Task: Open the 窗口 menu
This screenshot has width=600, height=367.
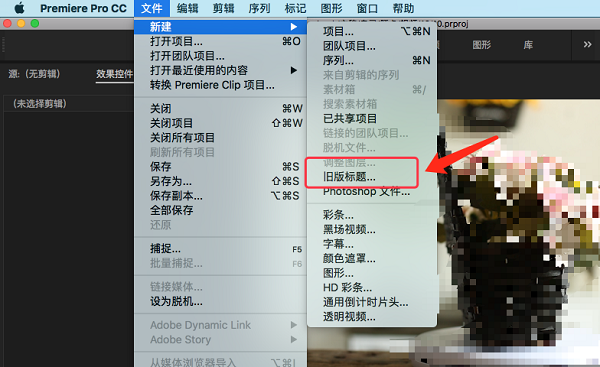Action: click(367, 8)
